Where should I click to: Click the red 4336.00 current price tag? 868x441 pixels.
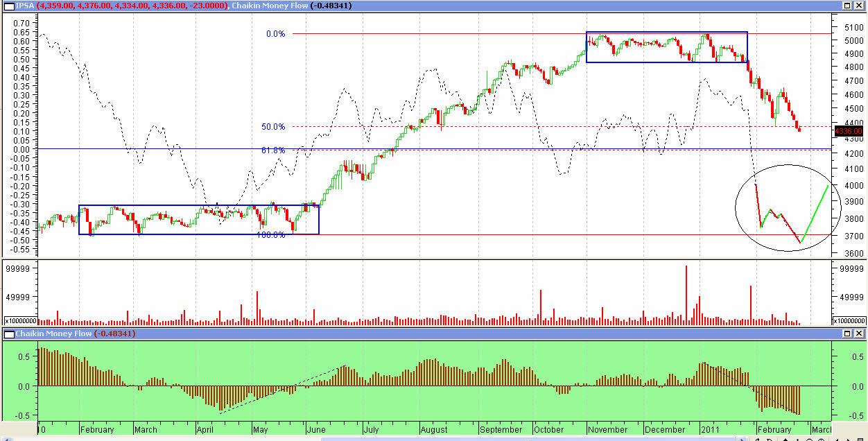click(x=848, y=131)
